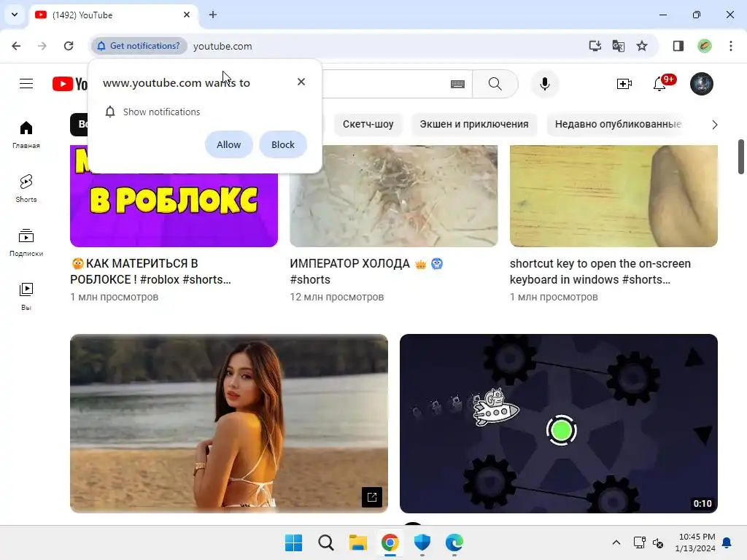This screenshot has height=560, width=747.
Task: Start voice search with microphone
Action: (x=544, y=84)
